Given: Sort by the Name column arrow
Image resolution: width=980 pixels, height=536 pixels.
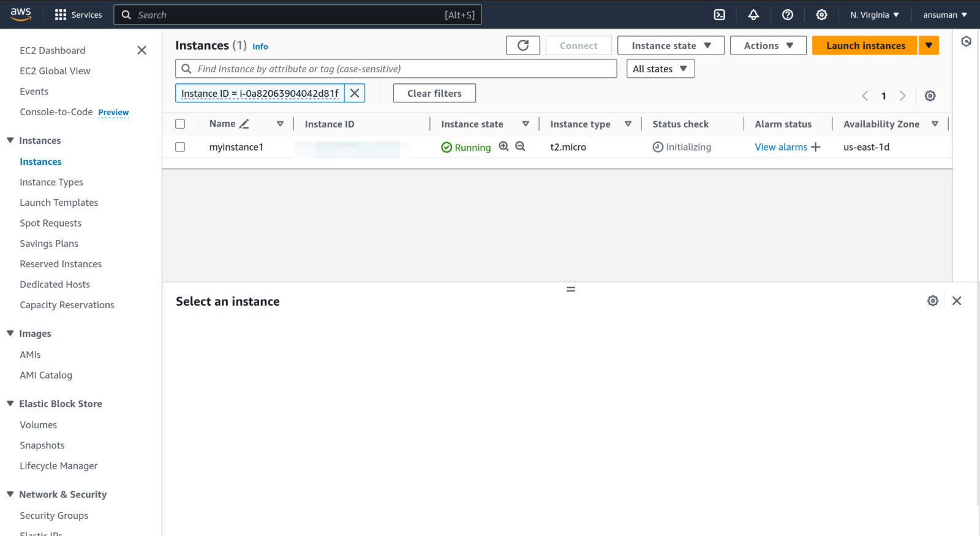Looking at the screenshot, I should 280,124.
